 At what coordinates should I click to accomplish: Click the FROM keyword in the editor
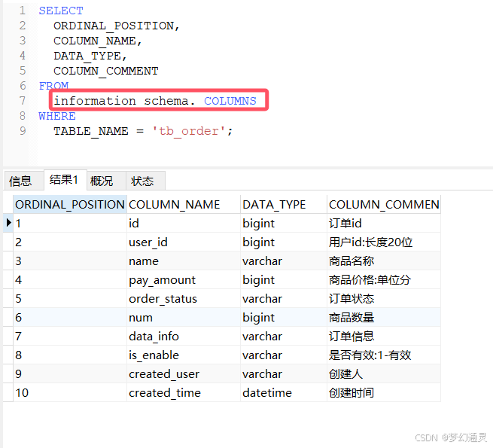pos(53,86)
